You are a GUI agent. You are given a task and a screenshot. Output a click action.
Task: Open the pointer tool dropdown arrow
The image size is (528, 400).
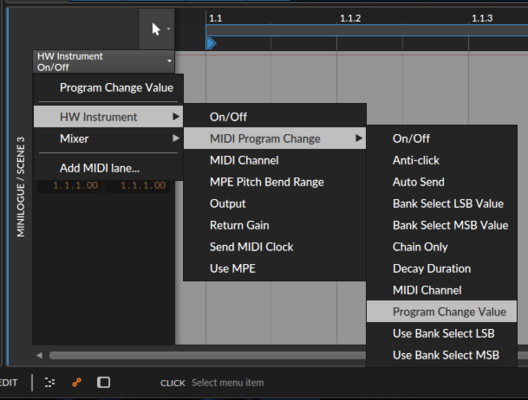(x=168, y=29)
